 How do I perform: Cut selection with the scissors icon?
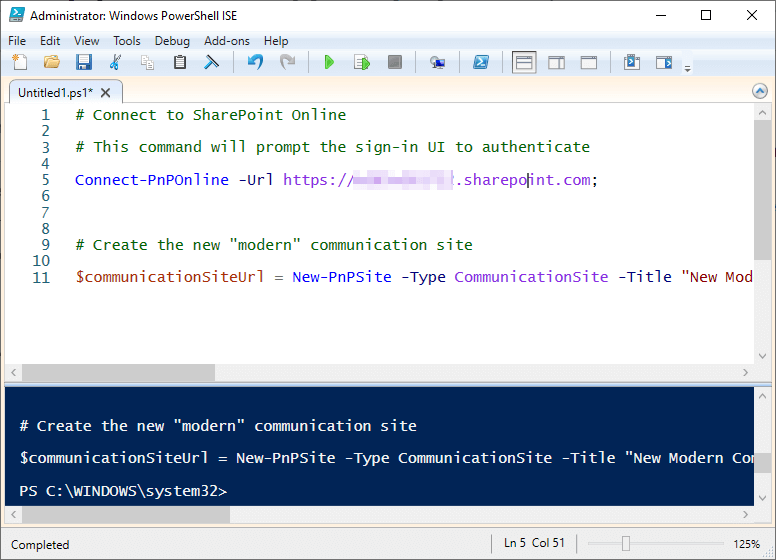tap(115, 62)
